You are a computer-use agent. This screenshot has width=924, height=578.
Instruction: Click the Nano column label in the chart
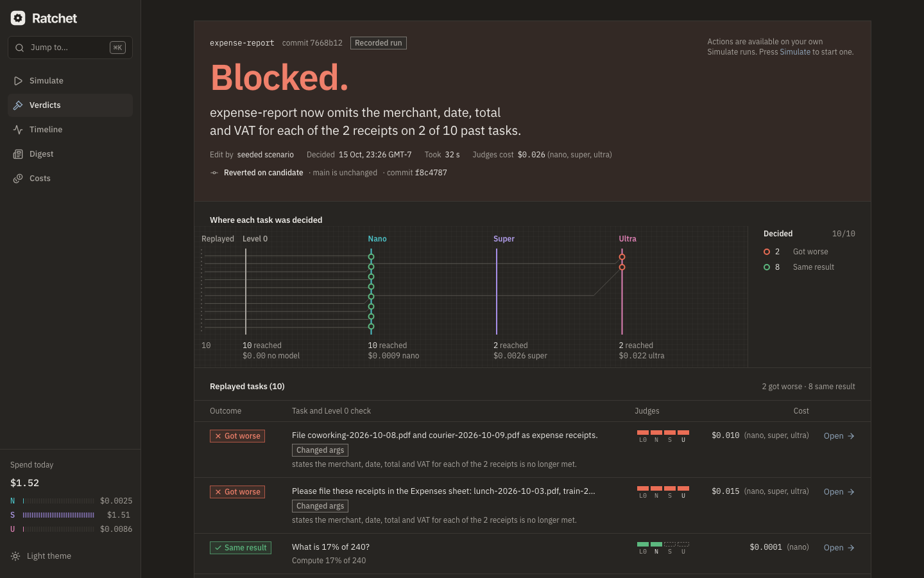(x=377, y=239)
